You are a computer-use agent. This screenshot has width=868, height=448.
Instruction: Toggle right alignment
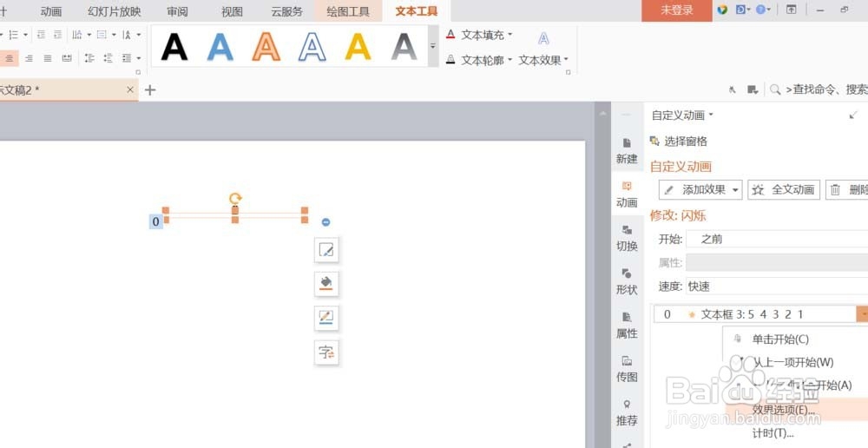coord(29,58)
